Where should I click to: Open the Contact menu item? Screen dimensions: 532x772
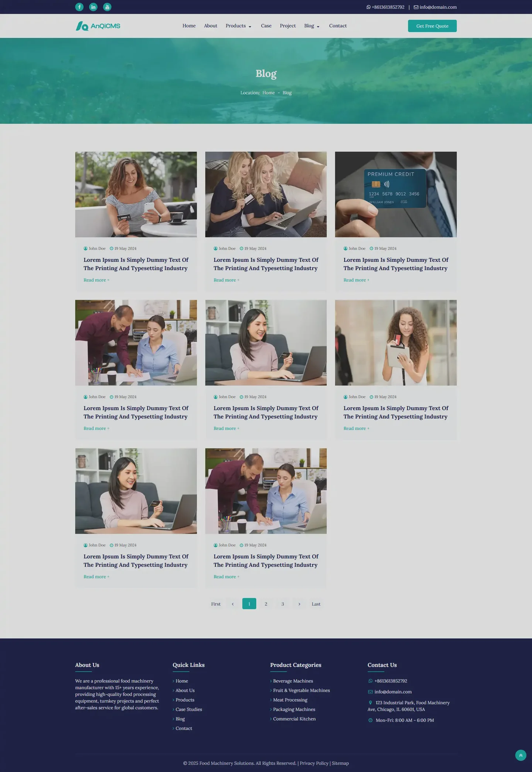(338, 26)
